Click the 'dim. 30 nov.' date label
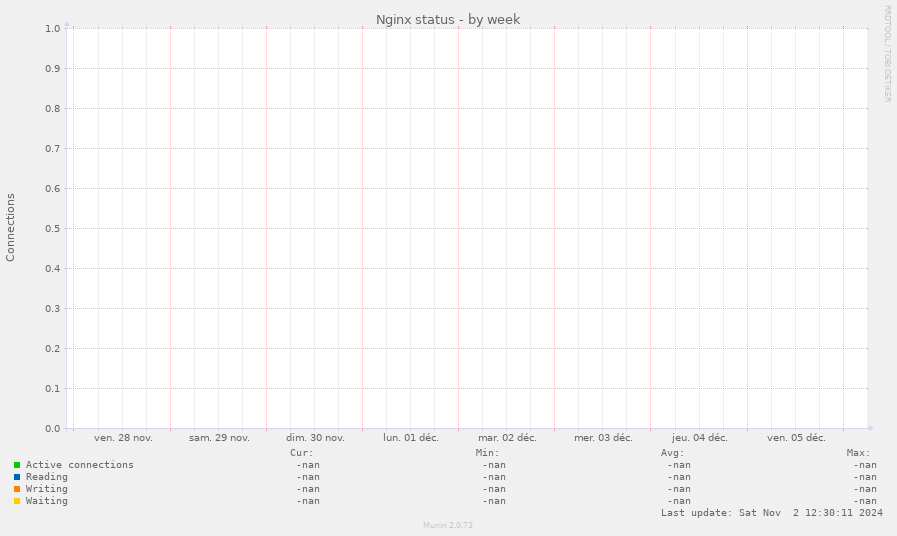Screen dimensions: 897x536 point(315,438)
